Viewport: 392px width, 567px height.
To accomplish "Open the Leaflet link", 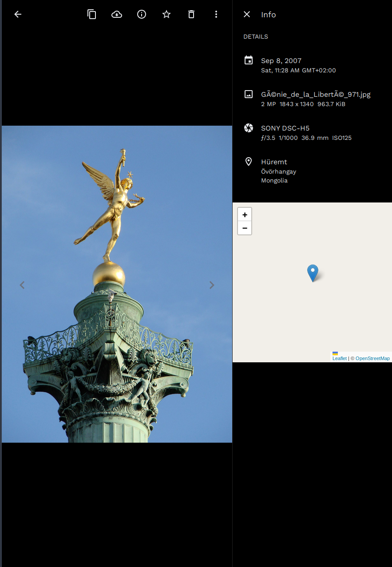I will click(340, 358).
